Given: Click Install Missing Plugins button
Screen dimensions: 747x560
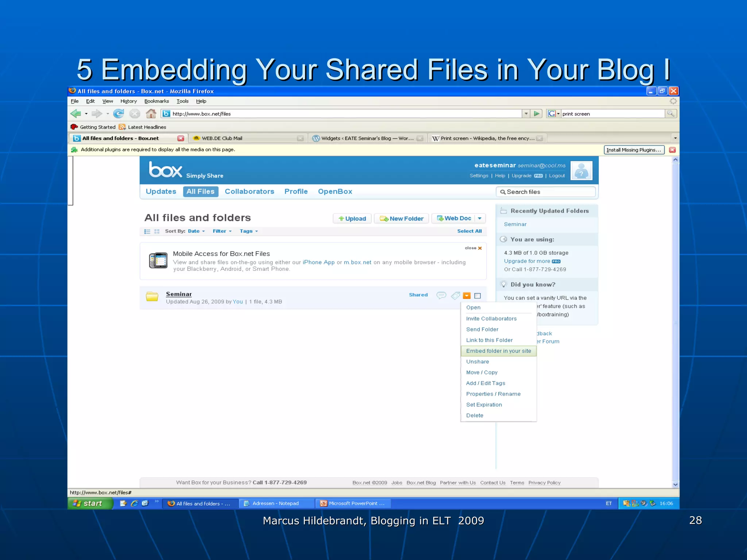Looking at the screenshot, I should click(x=634, y=150).
